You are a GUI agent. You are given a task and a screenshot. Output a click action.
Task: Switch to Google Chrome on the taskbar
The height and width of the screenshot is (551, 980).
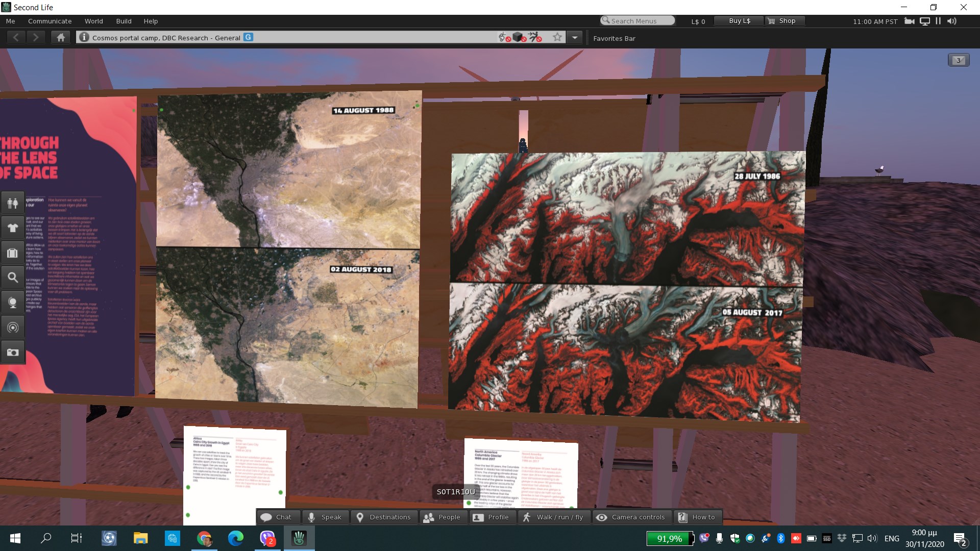tap(204, 538)
